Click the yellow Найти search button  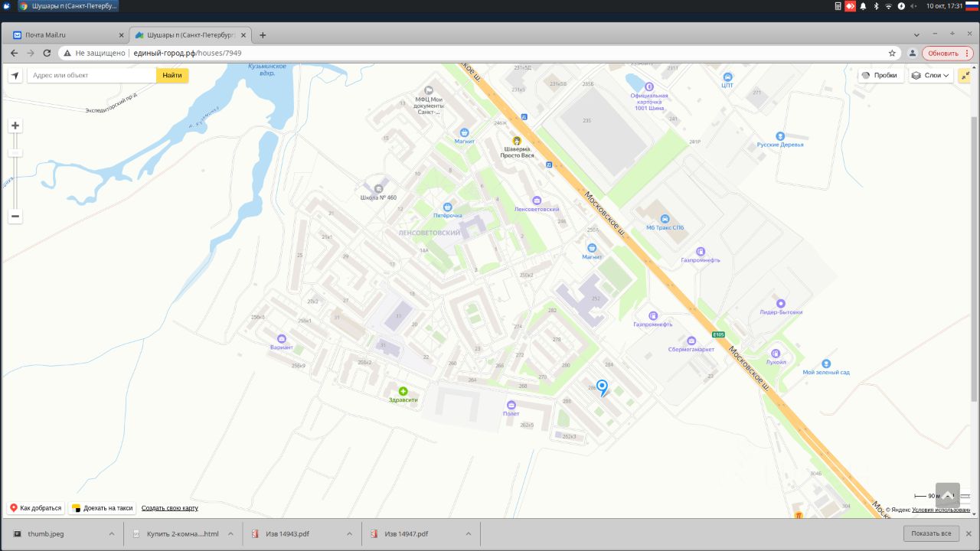click(x=172, y=75)
